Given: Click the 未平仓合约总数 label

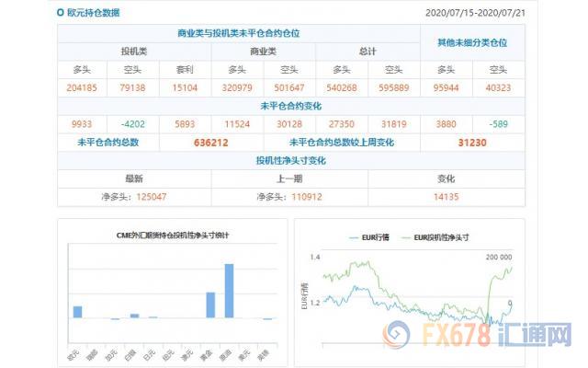Looking at the screenshot, I should (108, 143).
